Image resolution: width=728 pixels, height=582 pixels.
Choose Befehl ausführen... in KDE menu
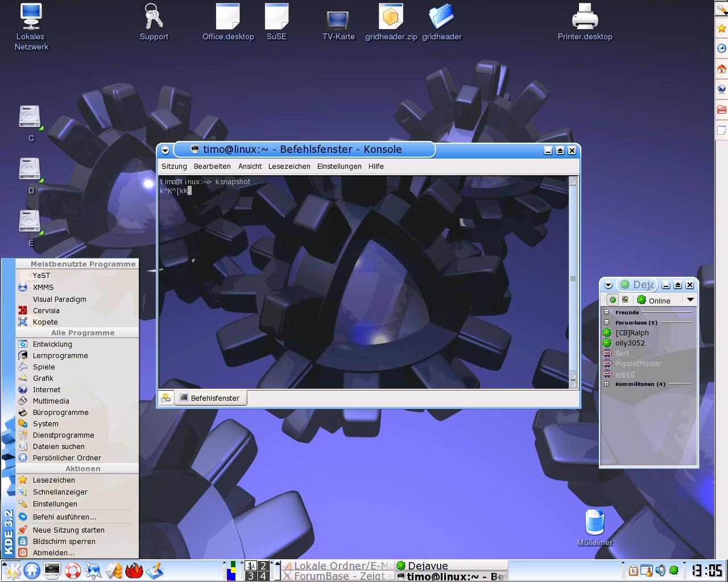tap(77, 517)
